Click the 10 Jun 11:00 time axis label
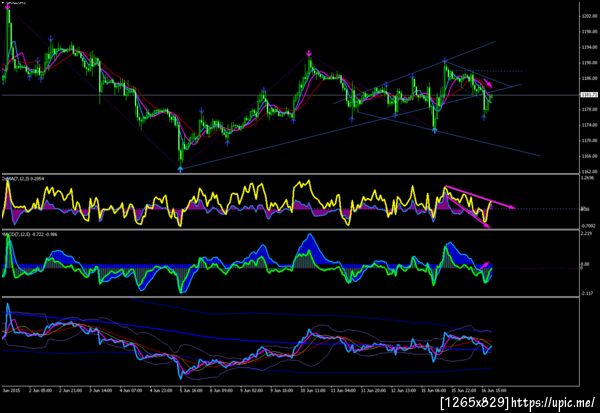The width and height of the screenshot is (600, 413). pos(313,390)
